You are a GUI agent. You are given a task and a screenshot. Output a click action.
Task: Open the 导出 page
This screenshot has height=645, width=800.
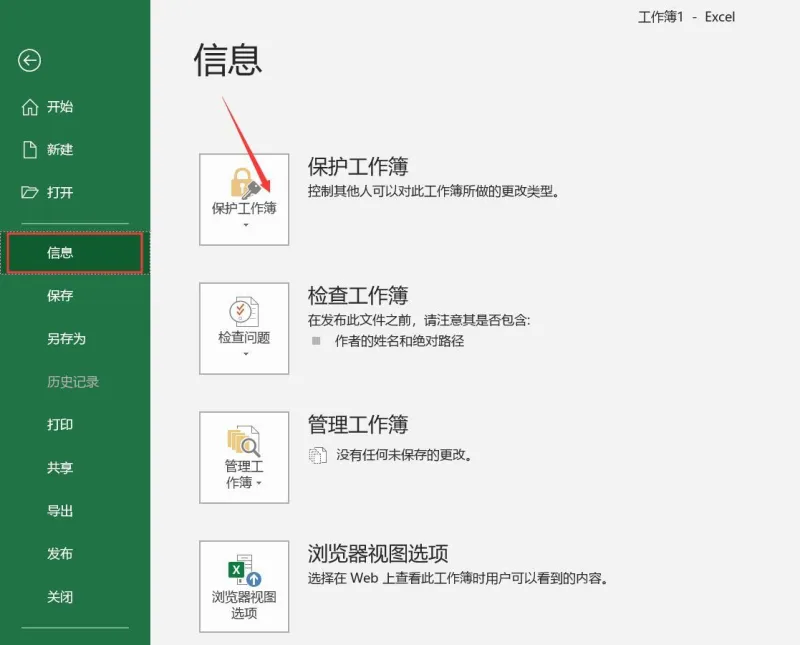tap(60, 511)
